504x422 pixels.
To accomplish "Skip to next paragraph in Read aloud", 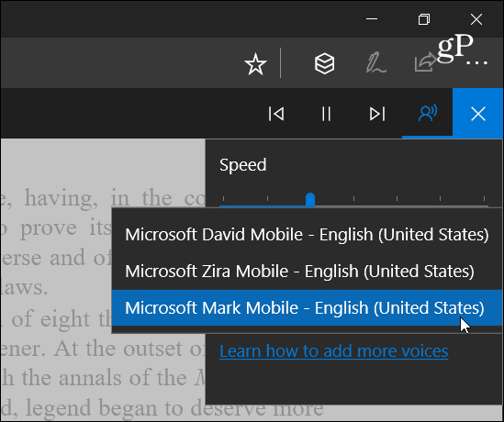I will pyautogui.click(x=377, y=114).
